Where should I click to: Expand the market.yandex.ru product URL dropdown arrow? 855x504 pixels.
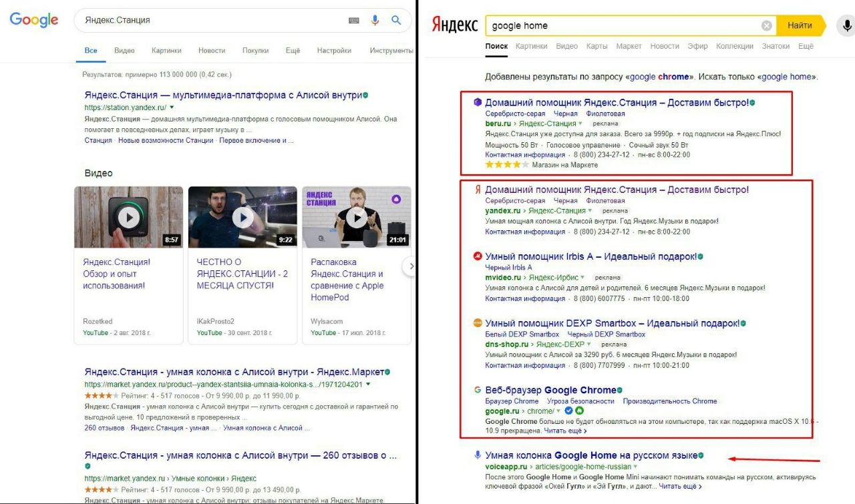[x=368, y=385]
